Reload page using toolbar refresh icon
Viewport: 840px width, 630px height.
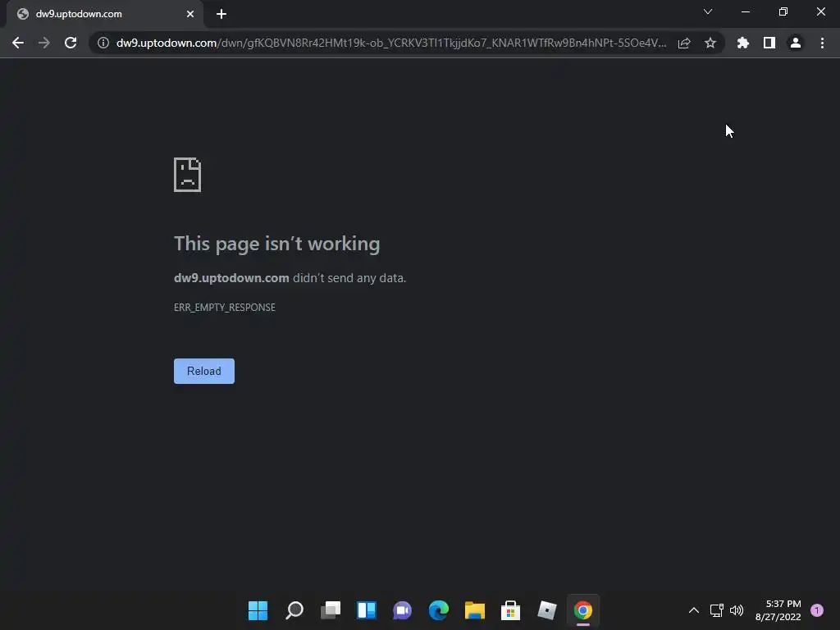pos(71,43)
